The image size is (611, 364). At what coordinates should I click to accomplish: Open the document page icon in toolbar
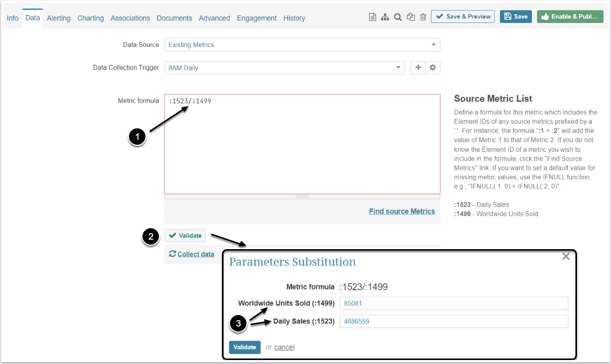[372, 17]
